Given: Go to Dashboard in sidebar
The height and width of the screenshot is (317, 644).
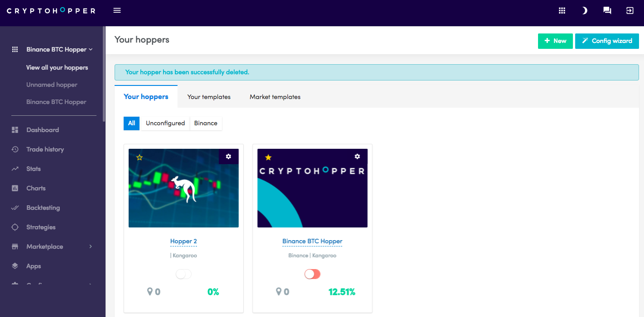Looking at the screenshot, I should point(43,130).
